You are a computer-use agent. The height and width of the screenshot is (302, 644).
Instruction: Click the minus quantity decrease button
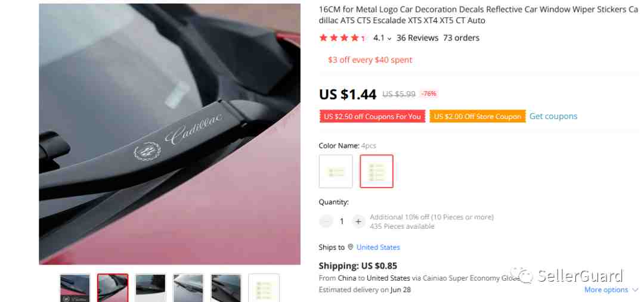[x=326, y=222]
